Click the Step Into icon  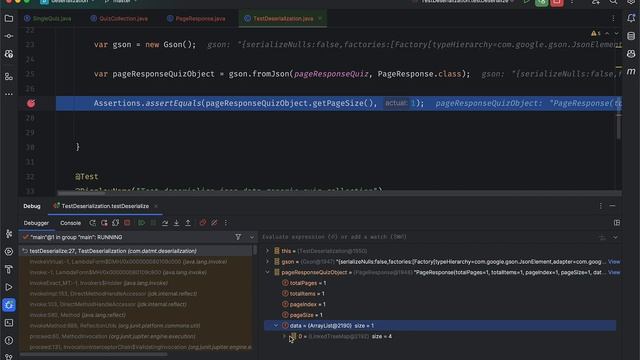pos(176,223)
